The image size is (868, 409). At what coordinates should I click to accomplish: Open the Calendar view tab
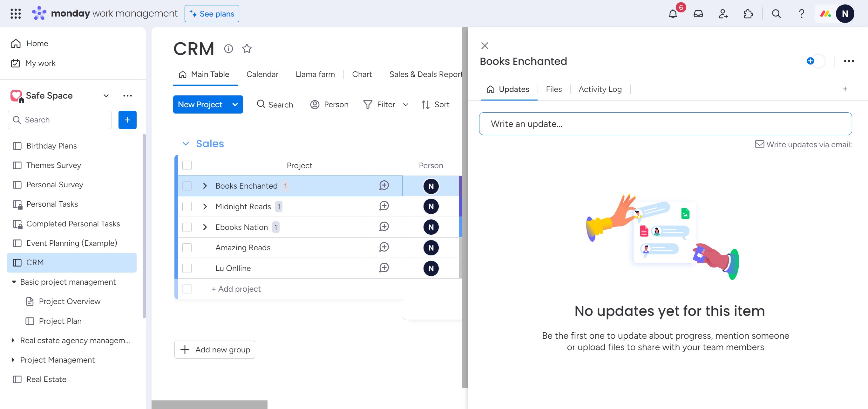pos(262,74)
